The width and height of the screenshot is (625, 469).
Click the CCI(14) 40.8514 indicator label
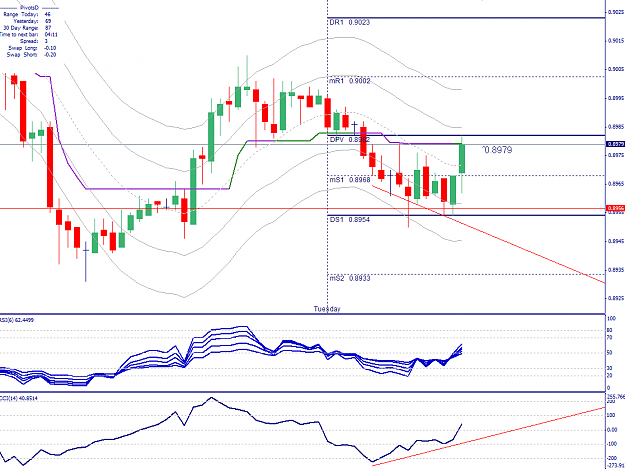tap(19, 398)
